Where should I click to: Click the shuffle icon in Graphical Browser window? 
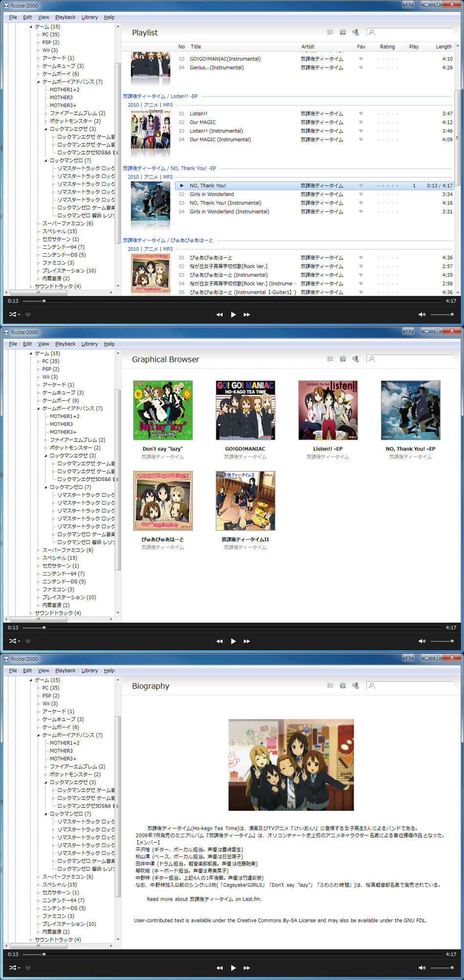tap(13, 641)
